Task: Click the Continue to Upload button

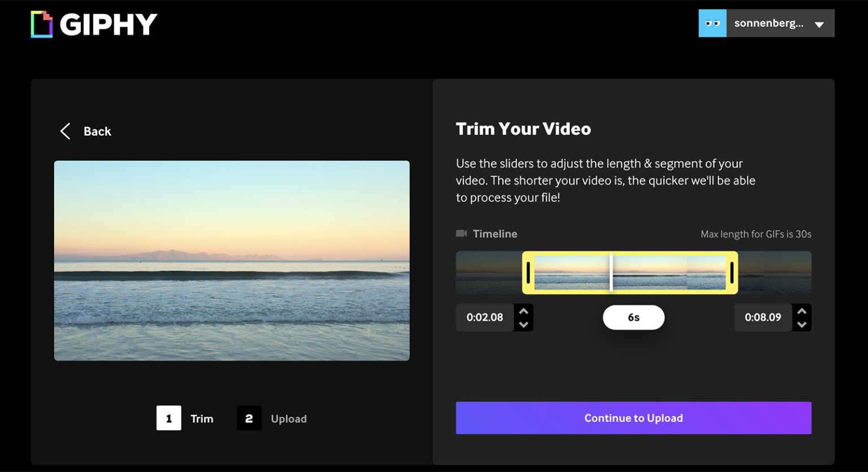Action: click(x=633, y=418)
